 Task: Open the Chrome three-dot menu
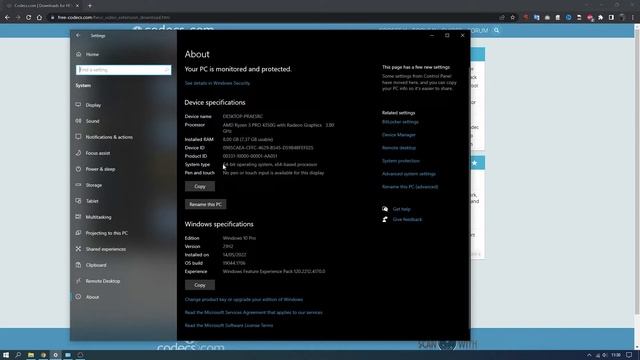(x=632, y=18)
